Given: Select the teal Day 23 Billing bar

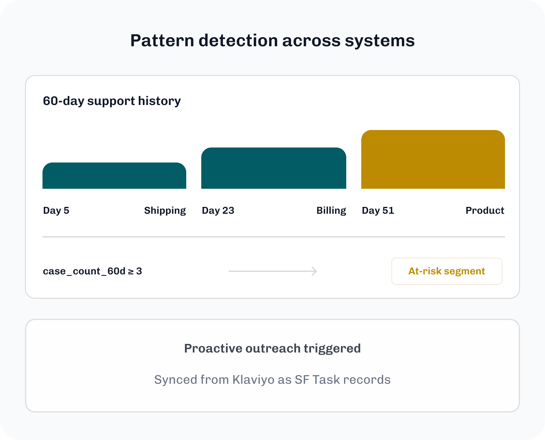Looking at the screenshot, I should (274, 168).
